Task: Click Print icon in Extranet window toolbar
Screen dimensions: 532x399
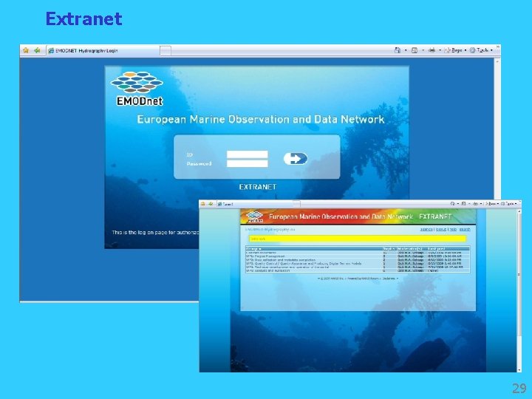Action: click(x=475, y=204)
